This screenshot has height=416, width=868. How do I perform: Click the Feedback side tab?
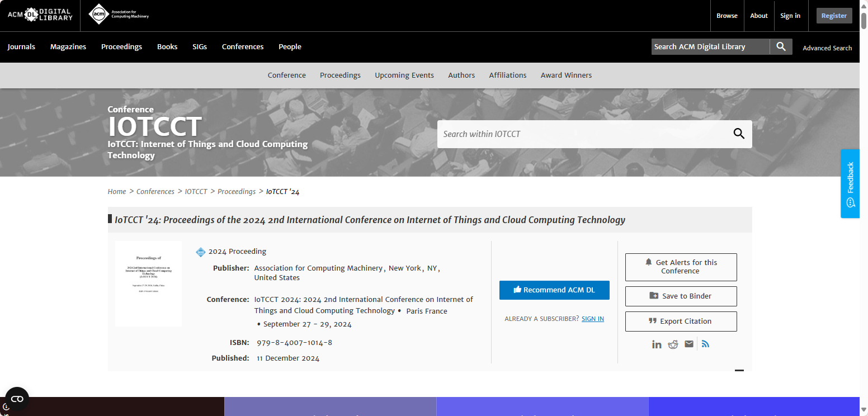850,183
